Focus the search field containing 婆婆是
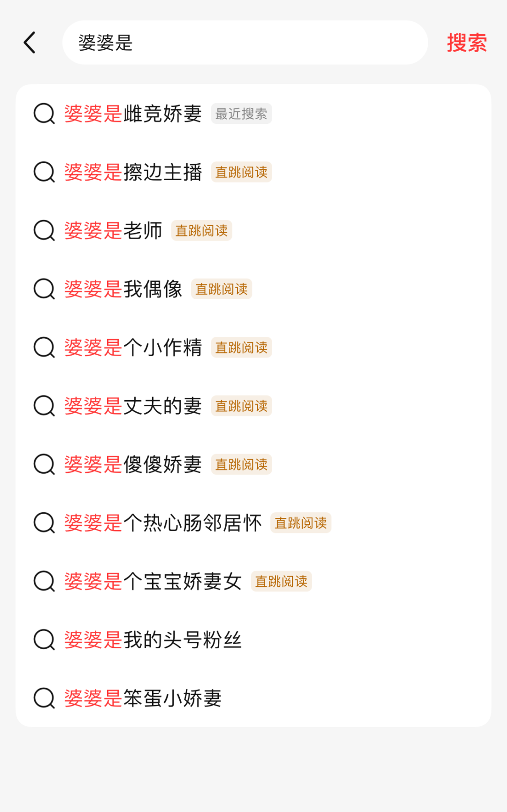This screenshot has height=812, width=507. pos(244,43)
